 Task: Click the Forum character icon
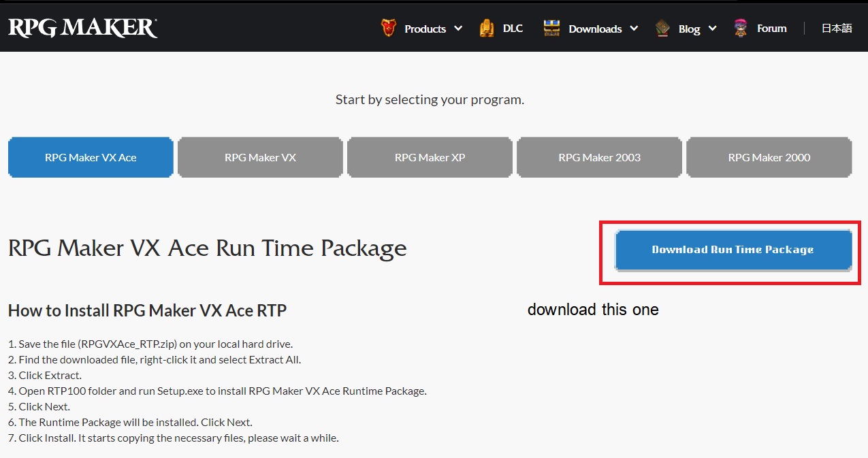[x=741, y=28]
